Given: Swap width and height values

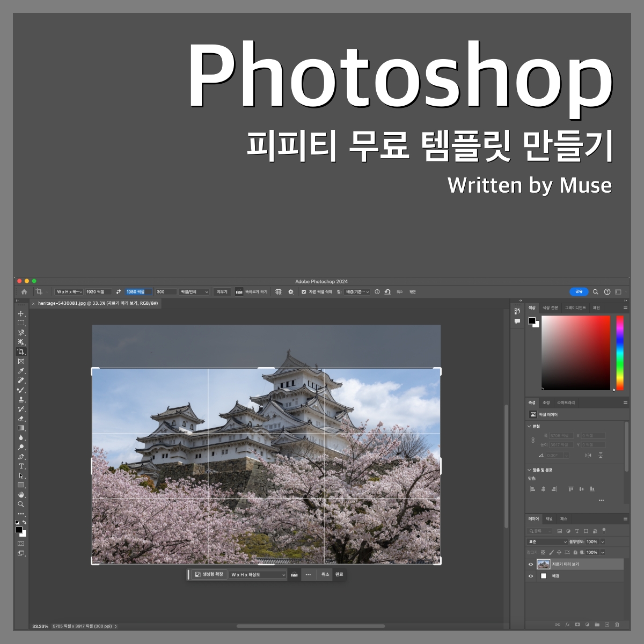Looking at the screenshot, I should (119, 292).
